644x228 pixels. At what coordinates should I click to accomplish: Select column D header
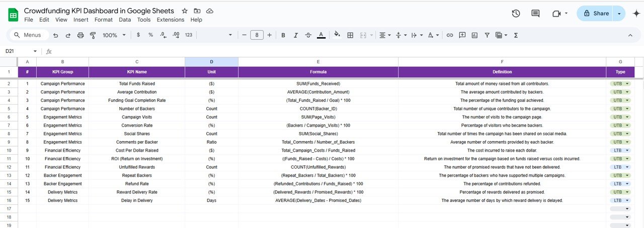211,61
